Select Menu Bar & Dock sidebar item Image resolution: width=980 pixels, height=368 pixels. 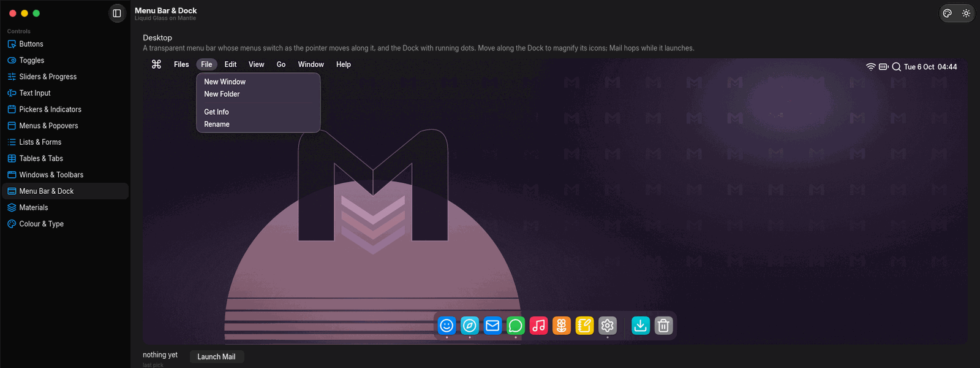pos(65,191)
